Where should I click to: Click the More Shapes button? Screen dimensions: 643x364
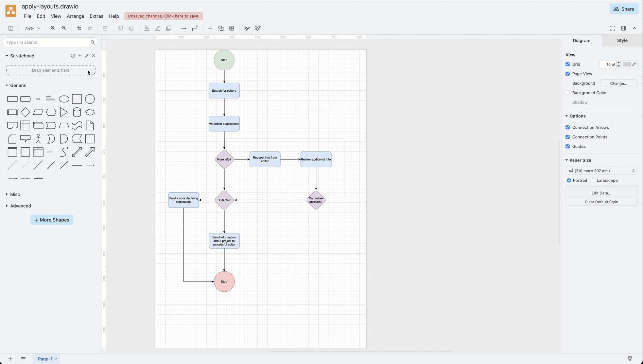coord(52,220)
